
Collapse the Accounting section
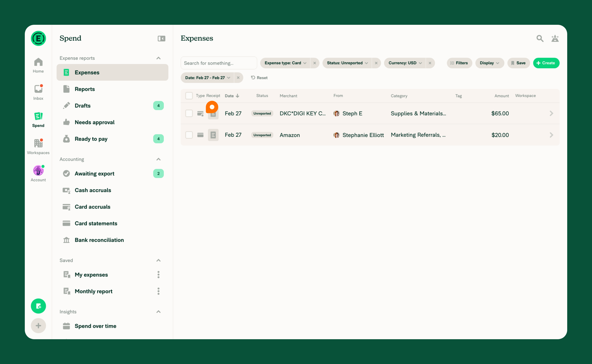click(x=158, y=159)
